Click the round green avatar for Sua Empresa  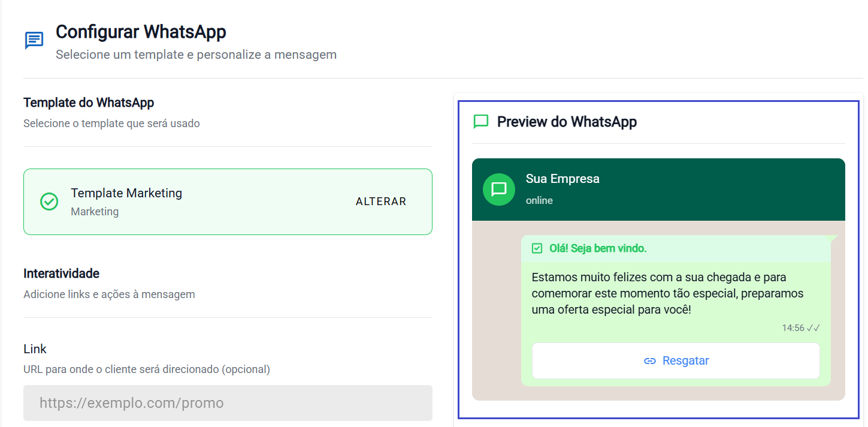click(498, 190)
